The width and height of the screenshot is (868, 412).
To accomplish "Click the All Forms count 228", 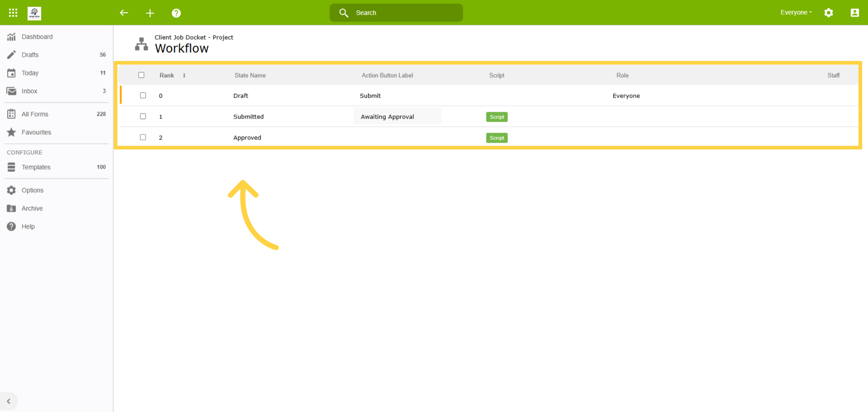I will [x=101, y=114].
